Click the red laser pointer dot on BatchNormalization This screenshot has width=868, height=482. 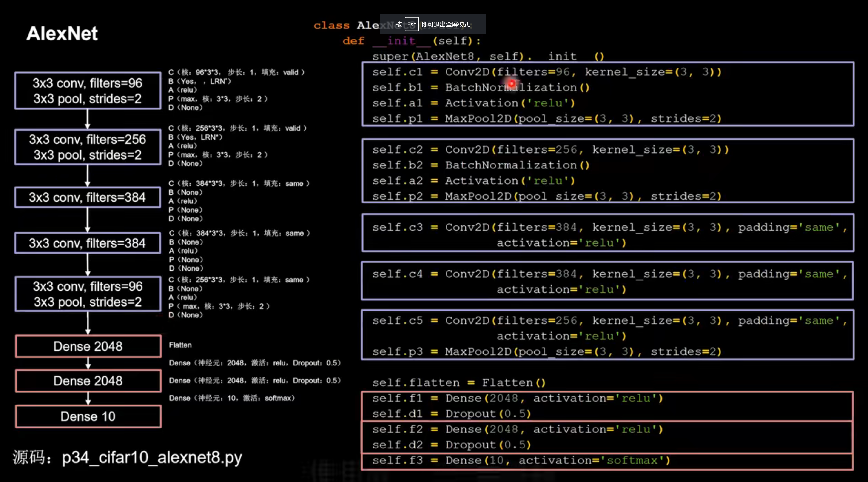point(512,83)
